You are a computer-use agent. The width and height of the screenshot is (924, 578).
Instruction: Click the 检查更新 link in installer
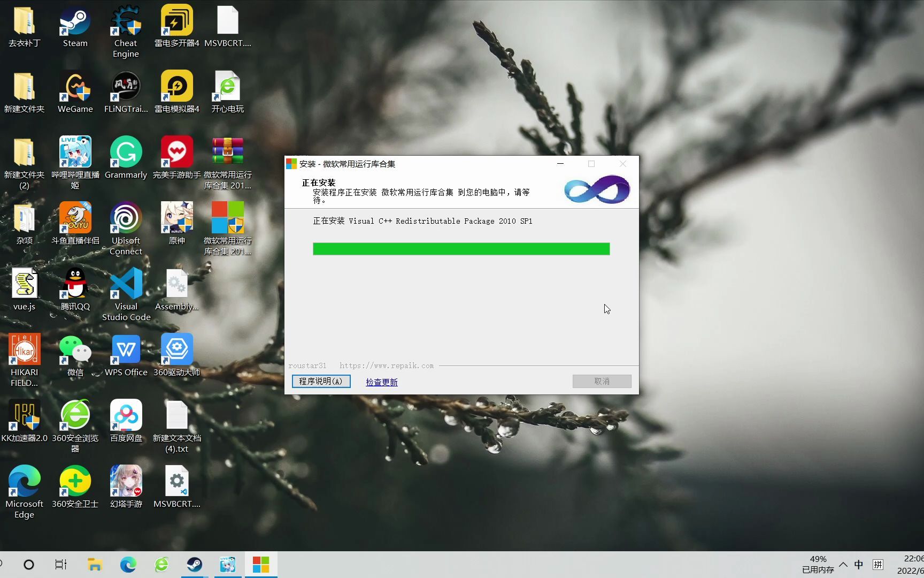(381, 382)
